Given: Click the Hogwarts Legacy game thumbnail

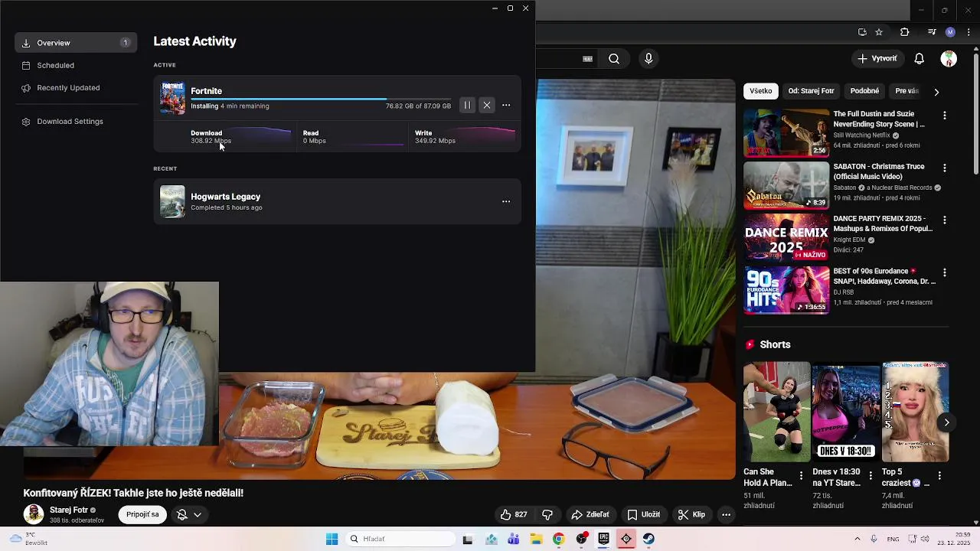Looking at the screenshot, I should [x=172, y=201].
